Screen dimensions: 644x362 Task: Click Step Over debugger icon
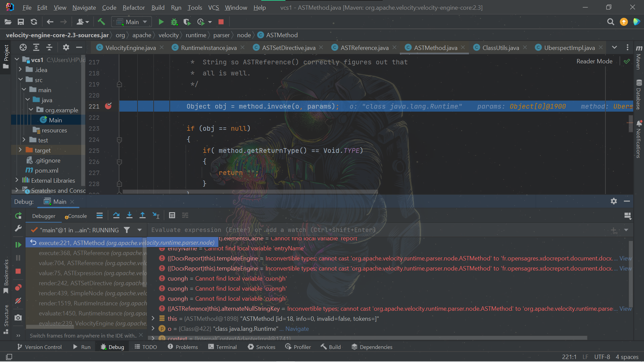116,216
